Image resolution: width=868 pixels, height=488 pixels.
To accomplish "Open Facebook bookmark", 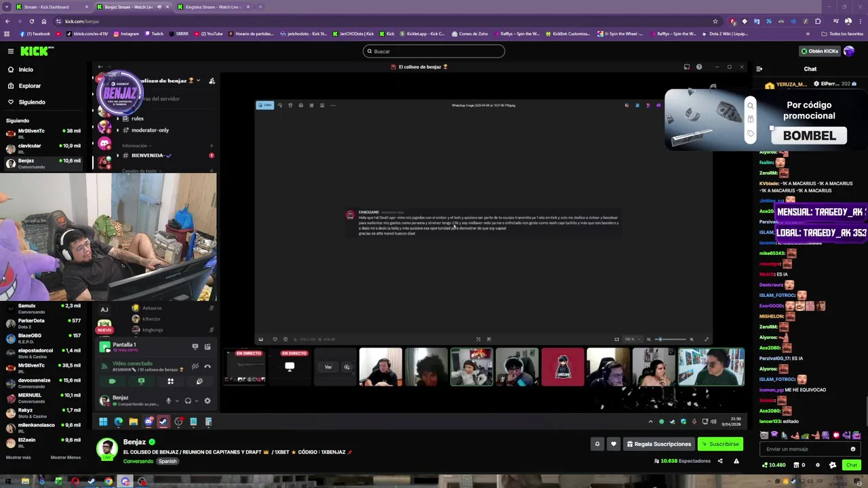I will [35, 33].
